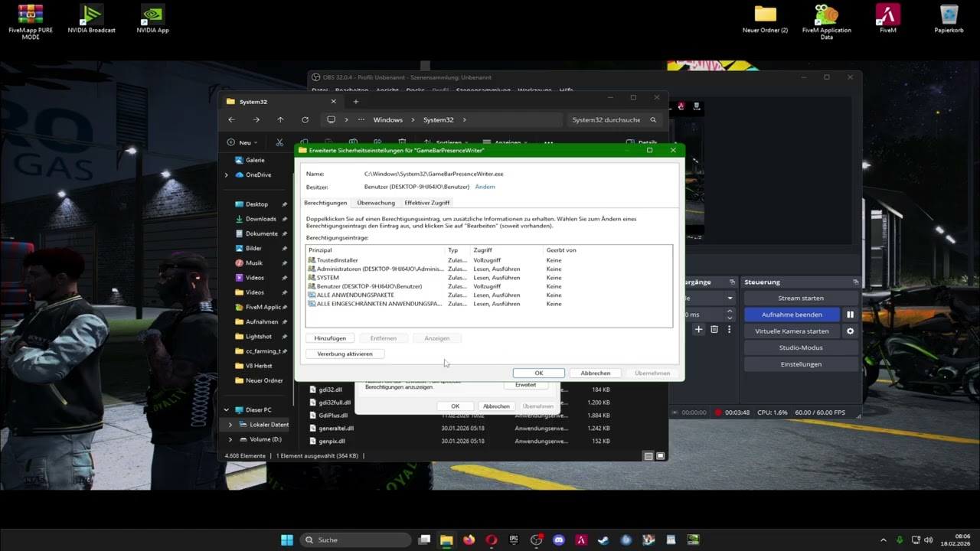Refresh the System32 folder view
Screen dimensions: 980x551
305,120
